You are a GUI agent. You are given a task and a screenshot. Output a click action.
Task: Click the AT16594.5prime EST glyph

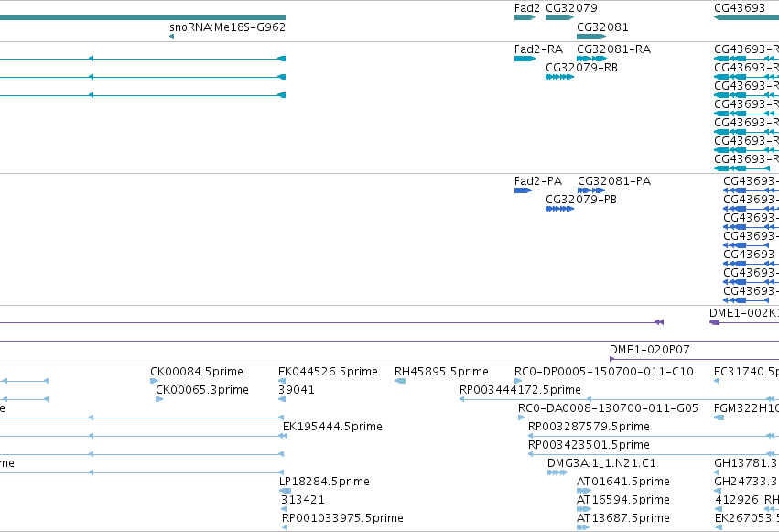point(584,509)
